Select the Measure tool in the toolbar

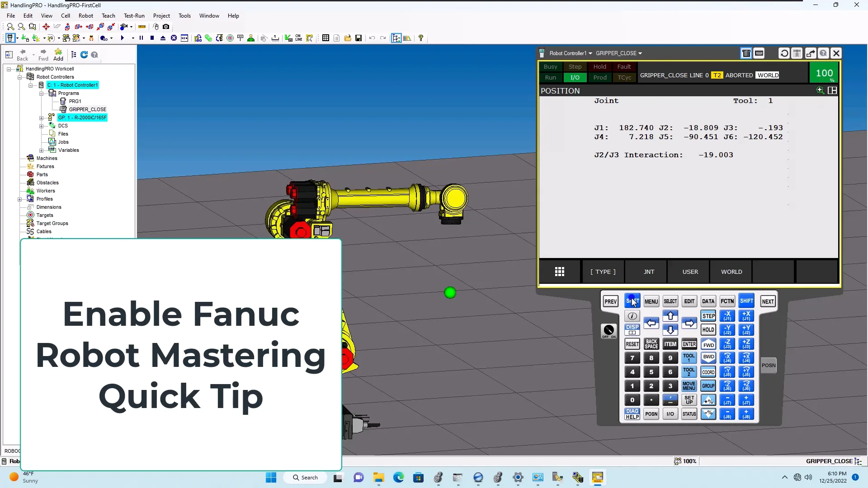coord(142,26)
